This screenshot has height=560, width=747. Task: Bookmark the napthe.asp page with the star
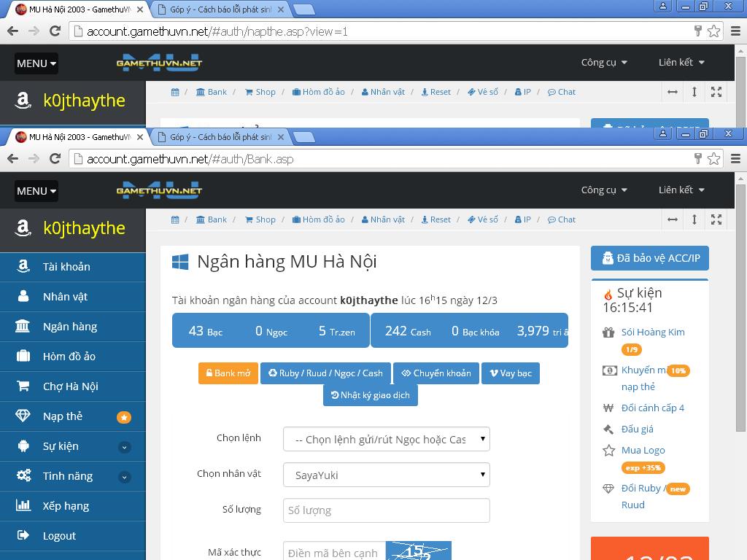(x=713, y=31)
